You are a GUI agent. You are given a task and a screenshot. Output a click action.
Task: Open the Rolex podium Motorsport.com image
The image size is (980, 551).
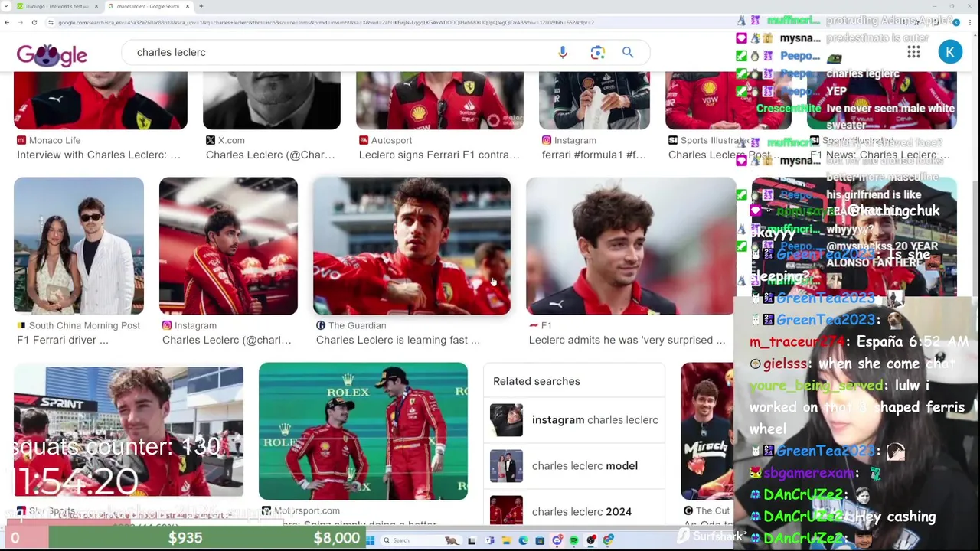363,431
